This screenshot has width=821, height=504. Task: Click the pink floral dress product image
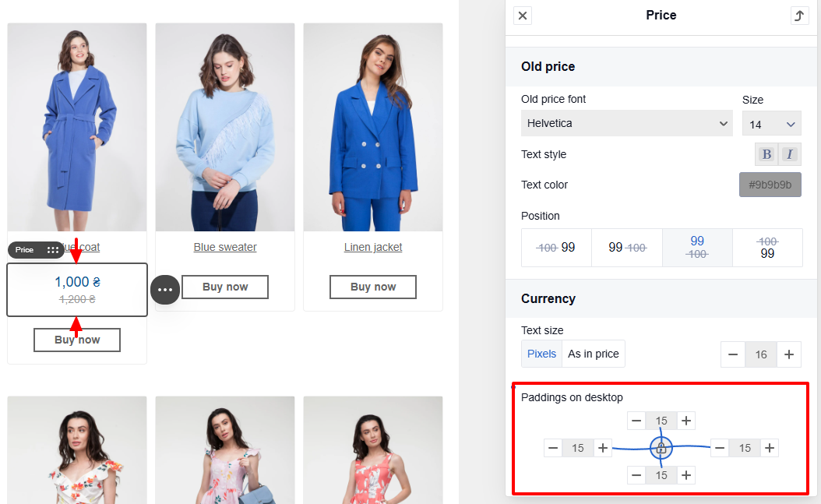225,450
